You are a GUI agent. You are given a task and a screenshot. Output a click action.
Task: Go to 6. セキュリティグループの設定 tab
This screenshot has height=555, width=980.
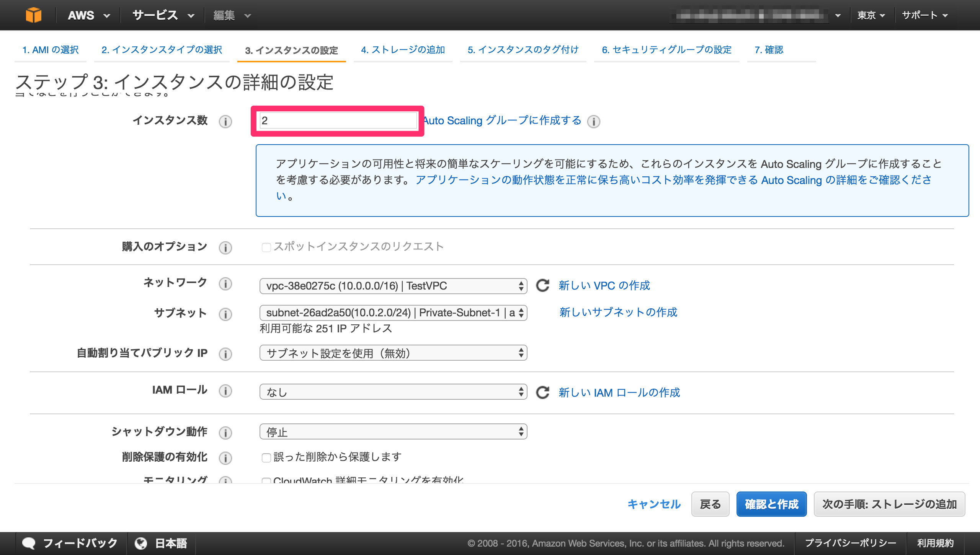[666, 50]
